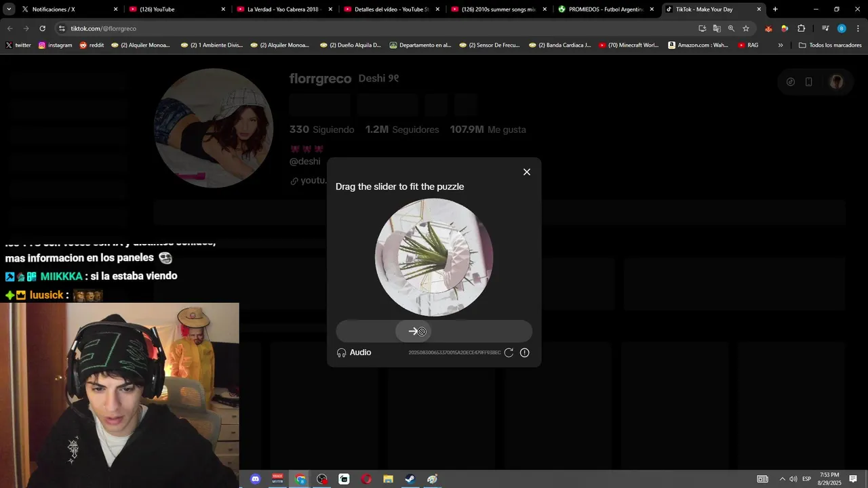Go back to the previous page
This screenshot has height=488, width=868.
(x=9, y=28)
